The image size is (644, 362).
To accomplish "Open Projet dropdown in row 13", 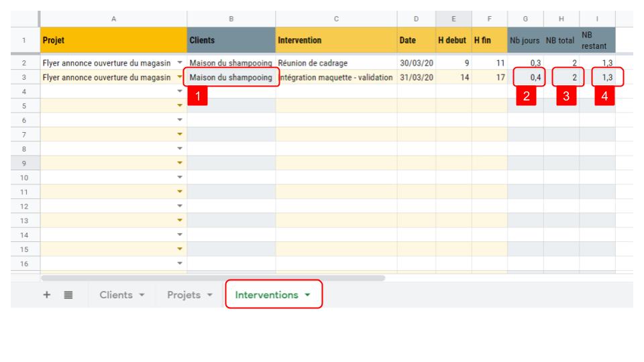I will pos(180,221).
